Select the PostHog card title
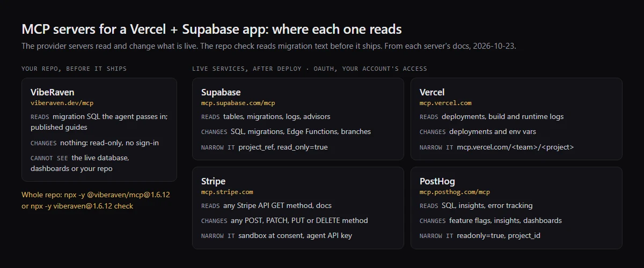Image resolution: width=644 pixels, height=268 pixels. point(437,181)
